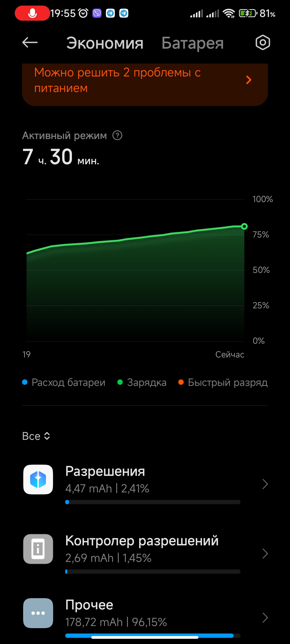Tap the back arrow icon
This screenshot has height=644, width=290.
click(x=30, y=42)
